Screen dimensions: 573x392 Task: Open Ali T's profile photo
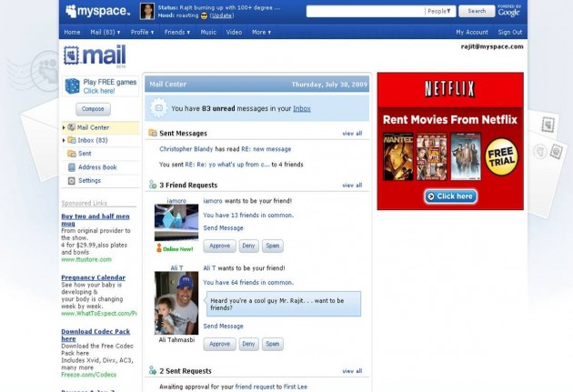pos(176,303)
